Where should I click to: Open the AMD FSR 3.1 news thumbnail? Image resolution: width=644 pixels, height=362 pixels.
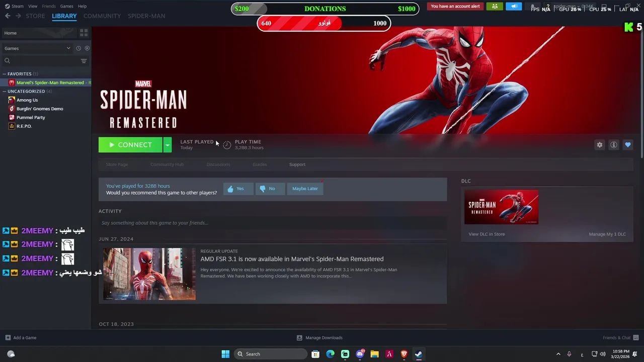[x=149, y=274]
